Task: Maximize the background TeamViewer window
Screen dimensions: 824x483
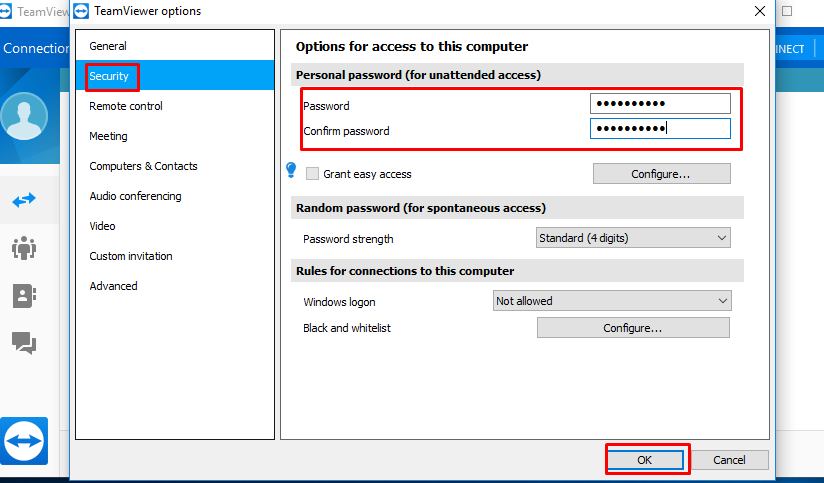Action: [787, 11]
